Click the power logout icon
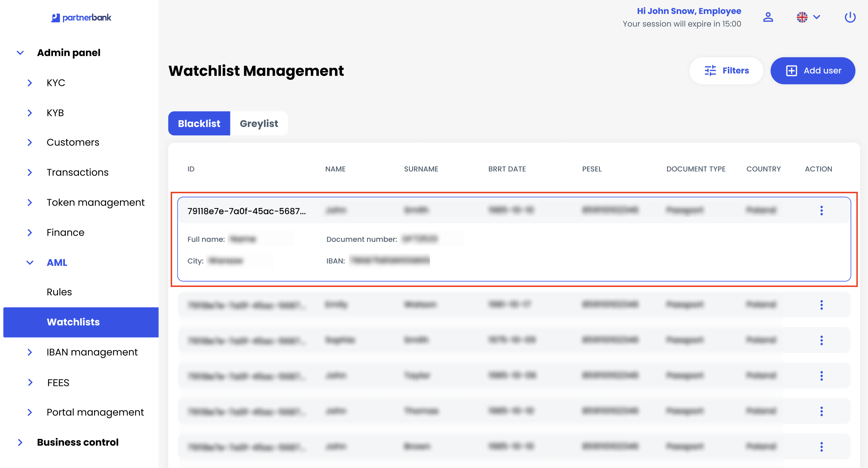The height and width of the screenshot is (468, 868). pos(850,17)
